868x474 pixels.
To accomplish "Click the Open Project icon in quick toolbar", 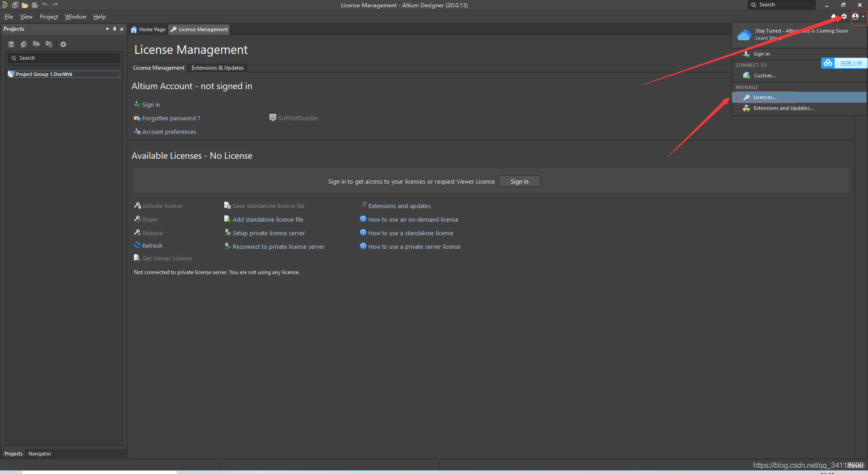I will click(x=35, y=5).
